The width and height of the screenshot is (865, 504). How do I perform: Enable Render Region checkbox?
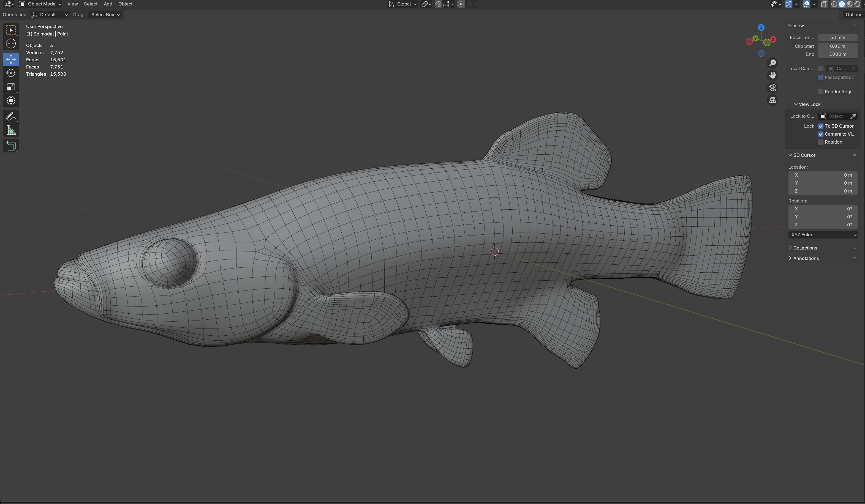[x=821, y=92]
